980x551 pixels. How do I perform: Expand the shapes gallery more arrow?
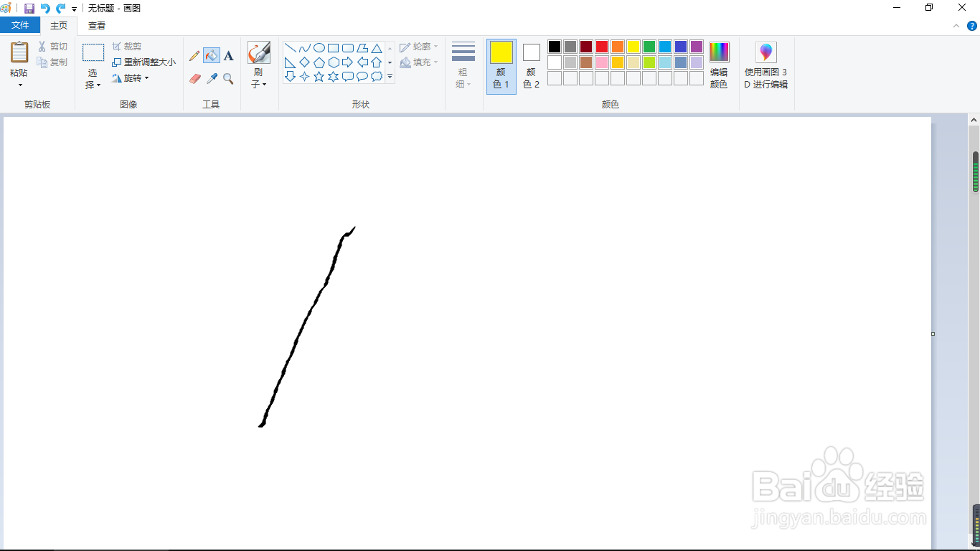[390, 76]
